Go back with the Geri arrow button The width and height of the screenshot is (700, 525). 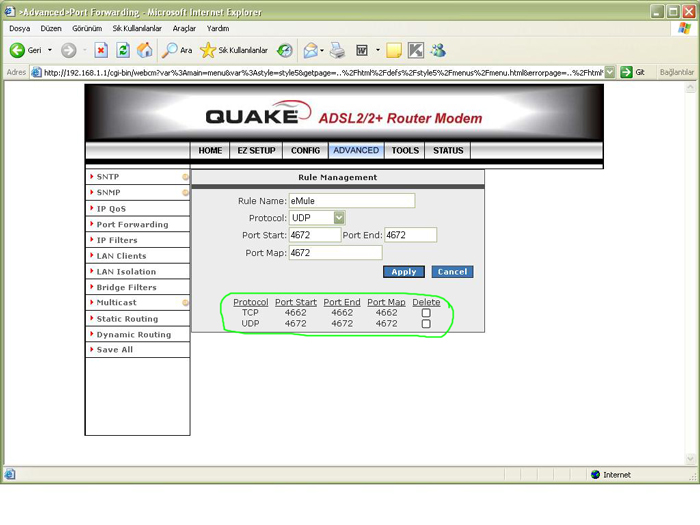point(25,50)
